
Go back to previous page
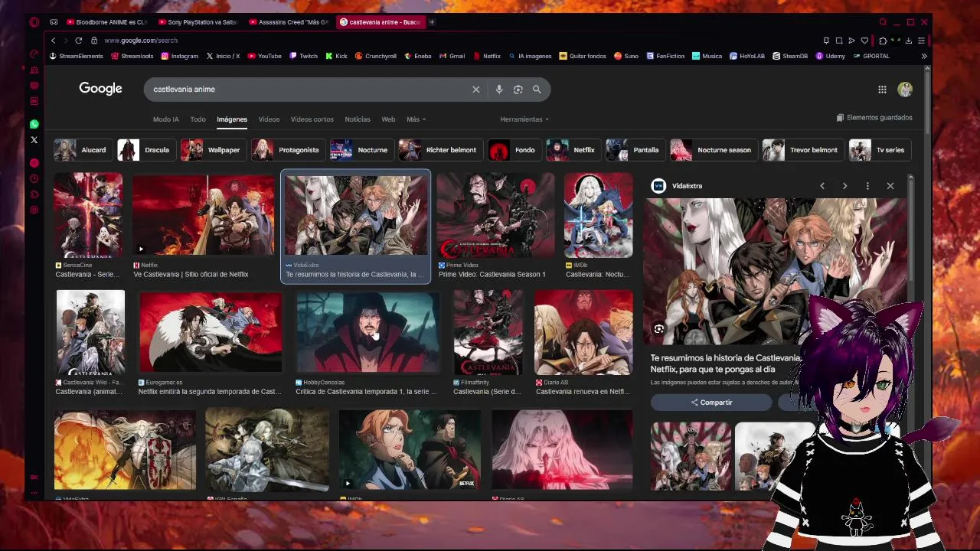53,41
